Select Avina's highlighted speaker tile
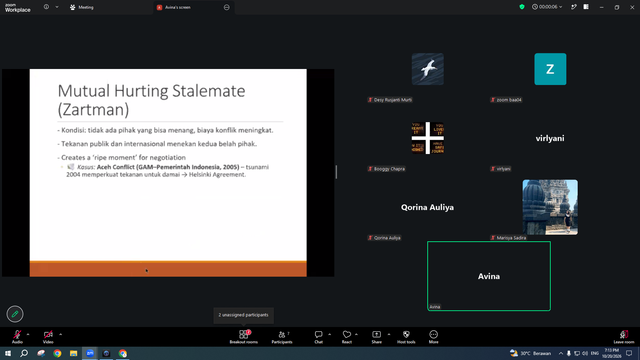The height and width of the screenshot is (360, 640). pos(489,276)
